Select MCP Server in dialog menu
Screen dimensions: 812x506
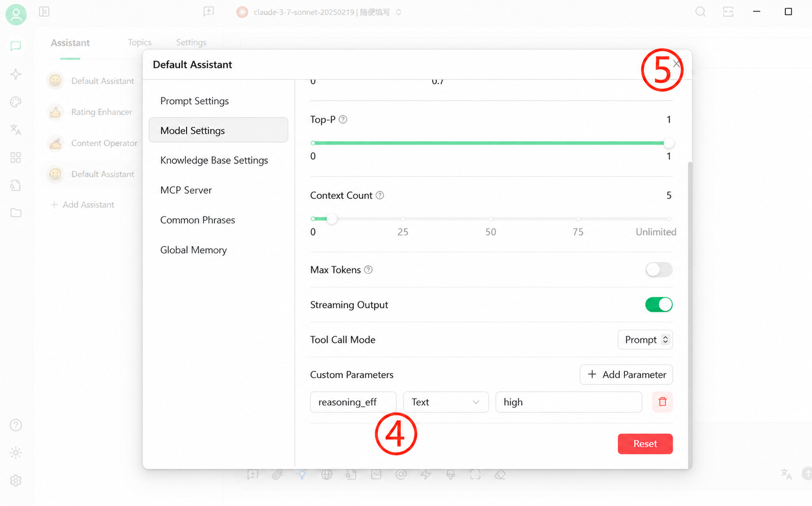218,190
